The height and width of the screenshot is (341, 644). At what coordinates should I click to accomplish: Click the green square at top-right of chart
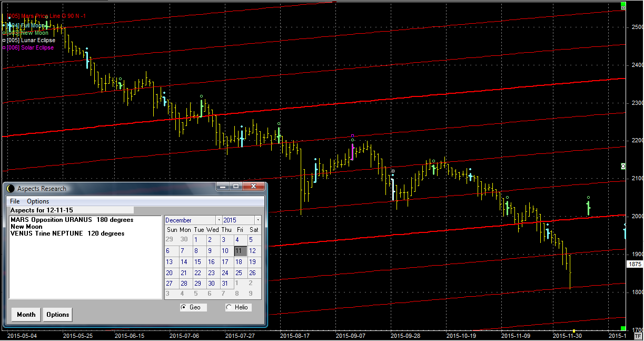623,7
